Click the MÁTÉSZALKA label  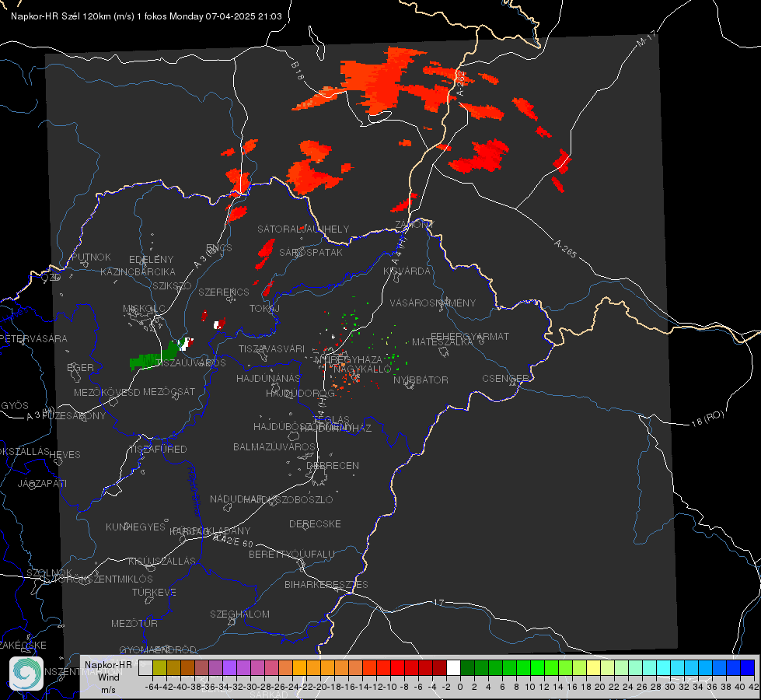coord(442,342)
